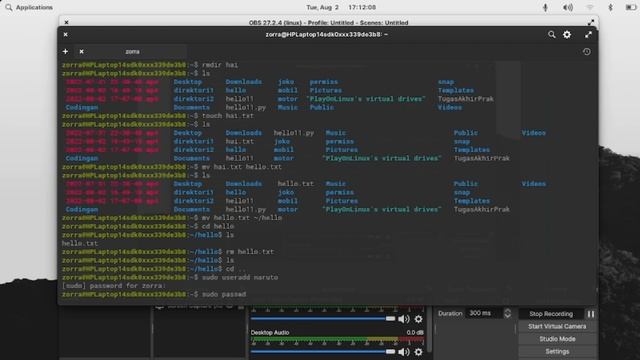640x360 pixels.
Task: Toggle terminal fullscreen expand icon
Action: (588, 35)
